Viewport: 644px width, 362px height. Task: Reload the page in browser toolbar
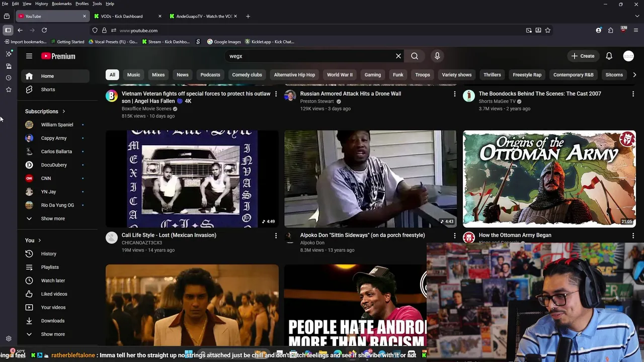pos(44,30)
